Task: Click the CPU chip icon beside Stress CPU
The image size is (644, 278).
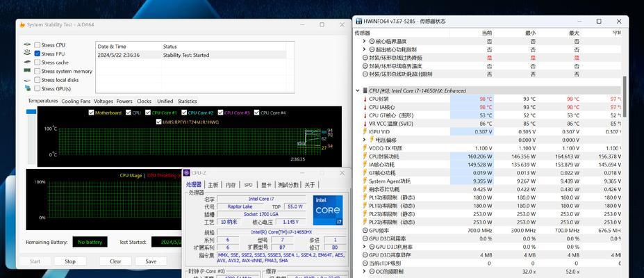Action: 27,44
